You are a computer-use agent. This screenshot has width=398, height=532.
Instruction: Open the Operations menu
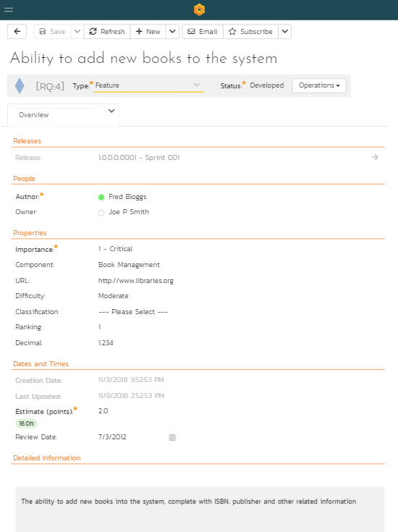pyautogui.click(x=319, y=85)
